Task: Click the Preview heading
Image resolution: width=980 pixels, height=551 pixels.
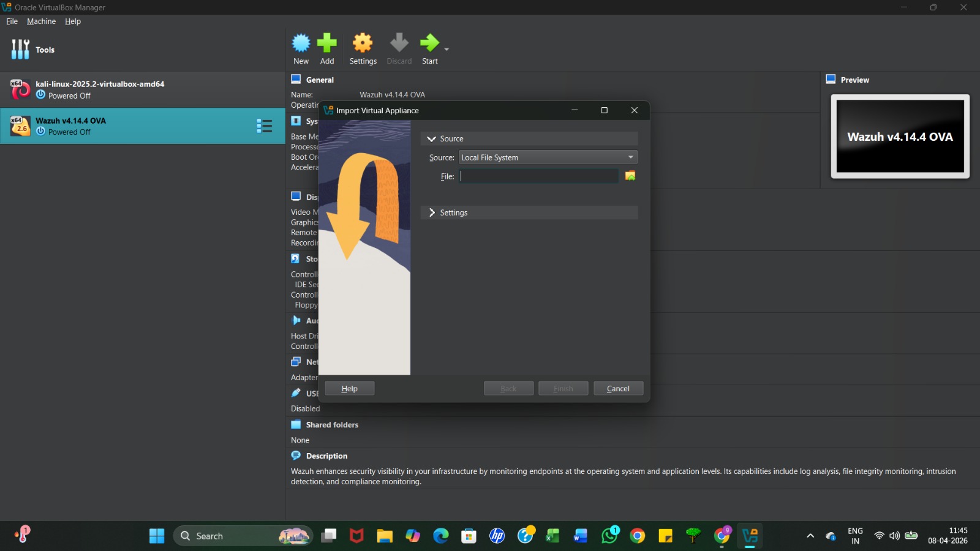Action: (x=854, y=80)
